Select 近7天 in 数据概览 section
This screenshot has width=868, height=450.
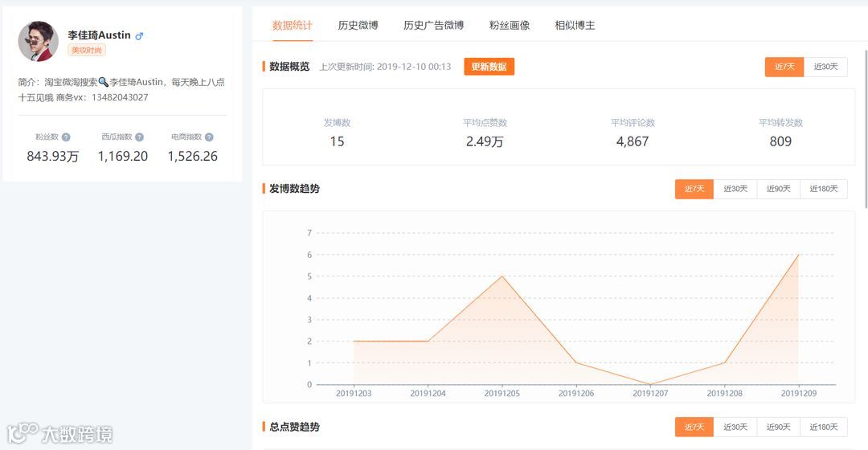(x=784, y=67)
